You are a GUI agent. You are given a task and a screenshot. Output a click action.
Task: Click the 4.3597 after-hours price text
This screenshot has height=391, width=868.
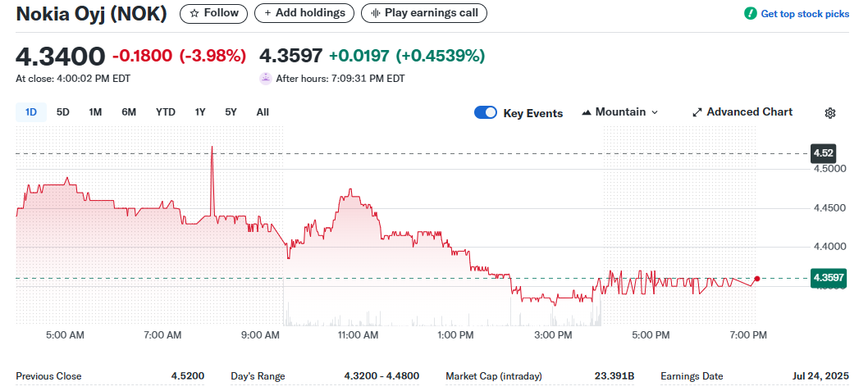[x=291, y=56]
